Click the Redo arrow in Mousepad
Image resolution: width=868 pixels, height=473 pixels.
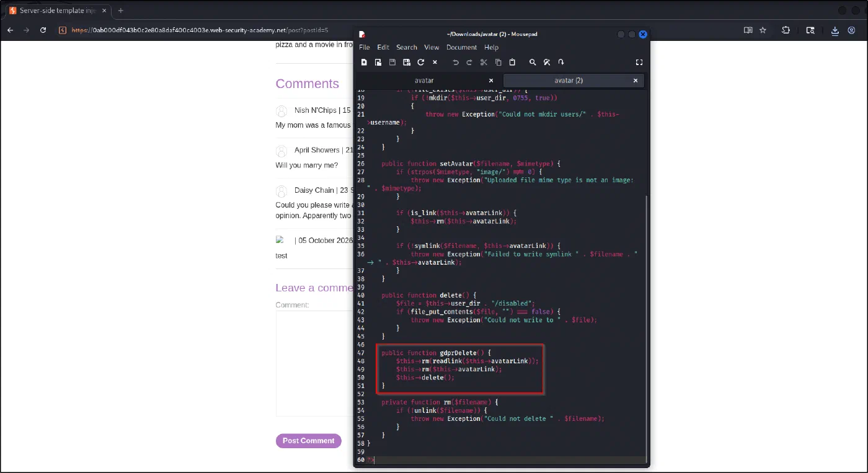click(469, 62)
